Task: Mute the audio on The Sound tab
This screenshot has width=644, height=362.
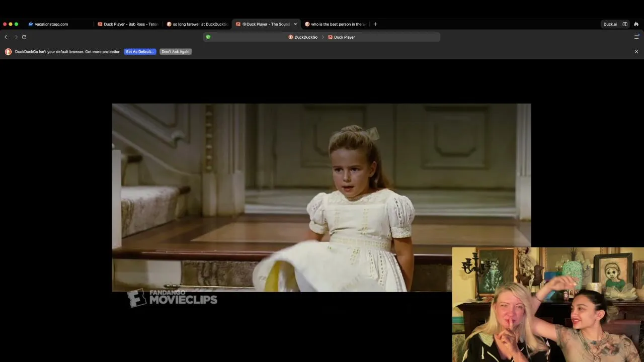Action: pos(244,24)
